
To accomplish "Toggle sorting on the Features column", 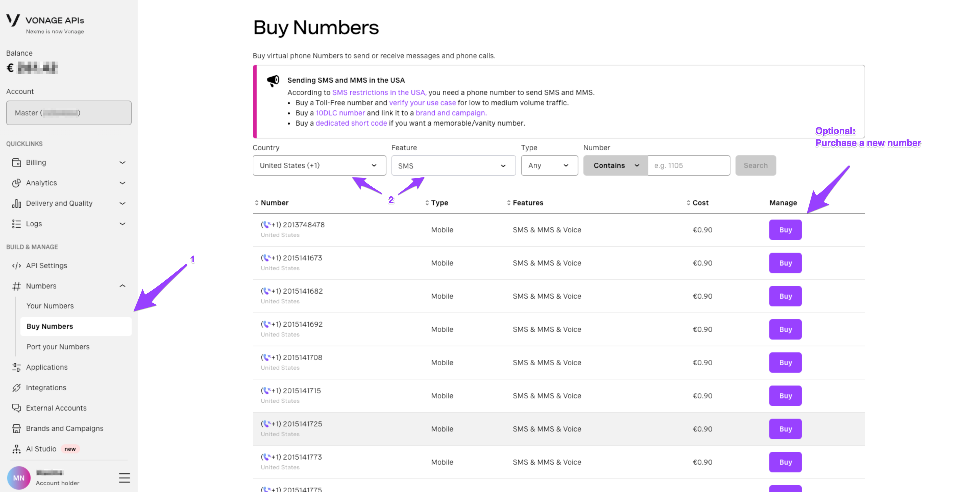I will click(525, 203).
